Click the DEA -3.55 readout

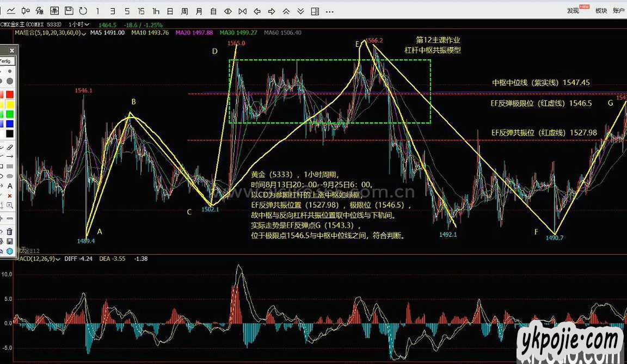pos(112,258)
